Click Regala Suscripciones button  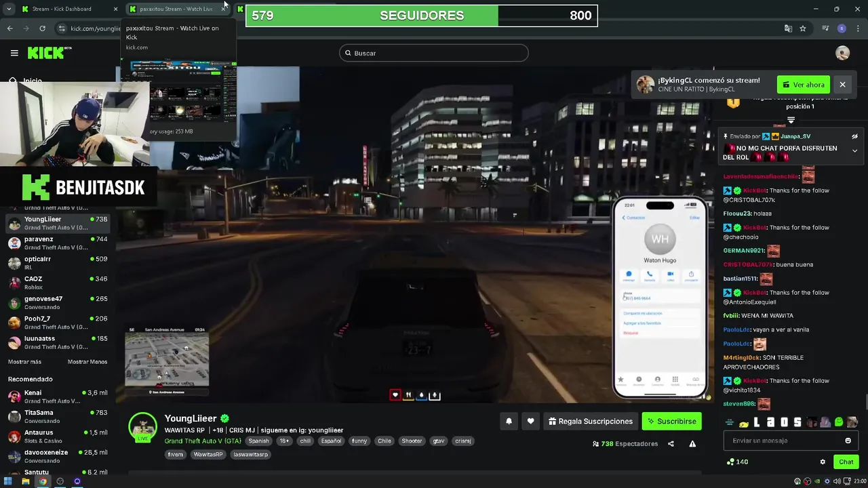590,421
